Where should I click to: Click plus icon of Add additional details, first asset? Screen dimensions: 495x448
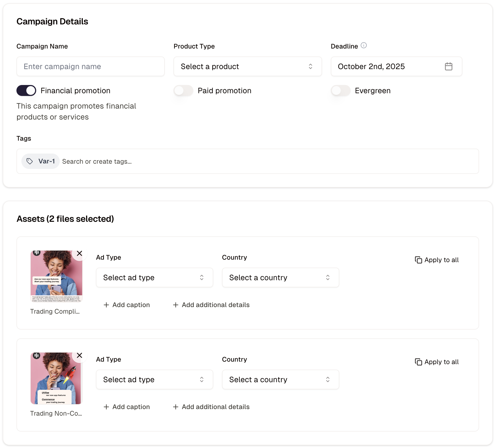(176, 305)
